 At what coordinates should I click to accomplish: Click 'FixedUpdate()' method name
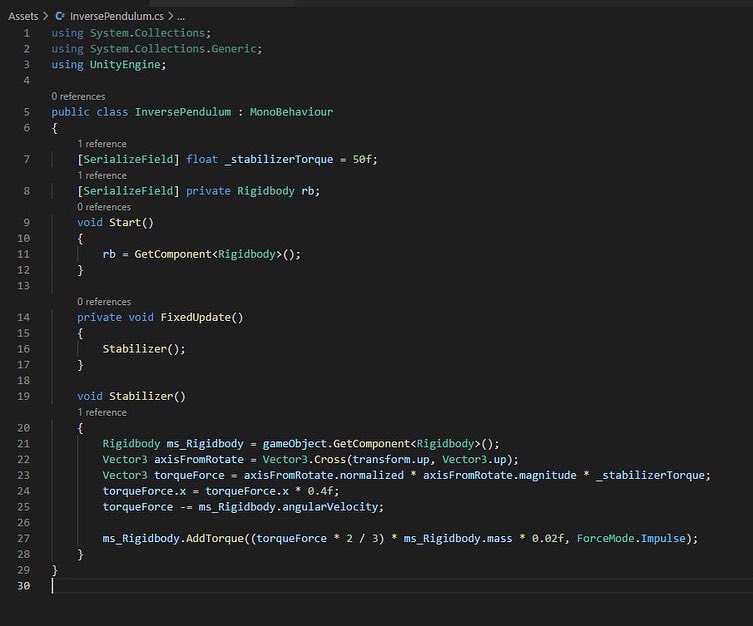(x=202, y=317)
